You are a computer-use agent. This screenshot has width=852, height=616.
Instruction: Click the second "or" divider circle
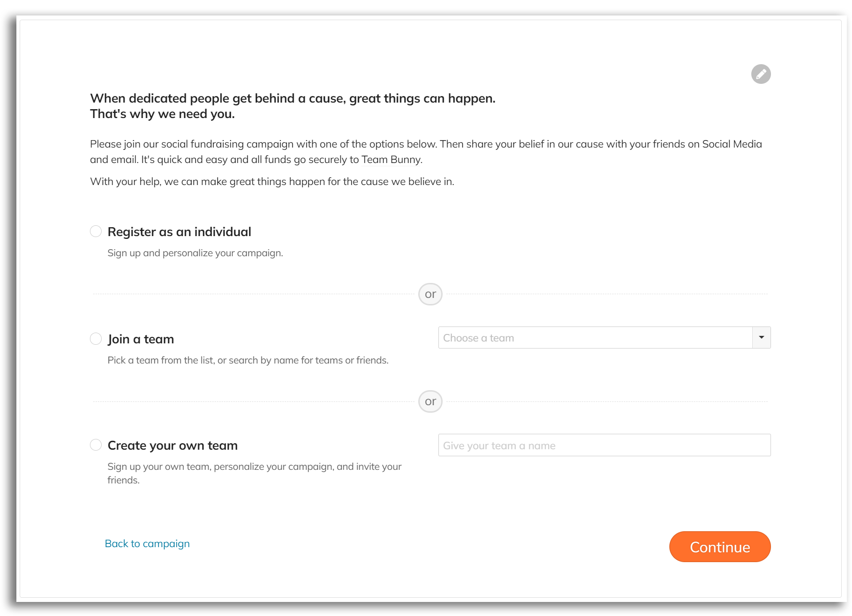coord(430,401)
